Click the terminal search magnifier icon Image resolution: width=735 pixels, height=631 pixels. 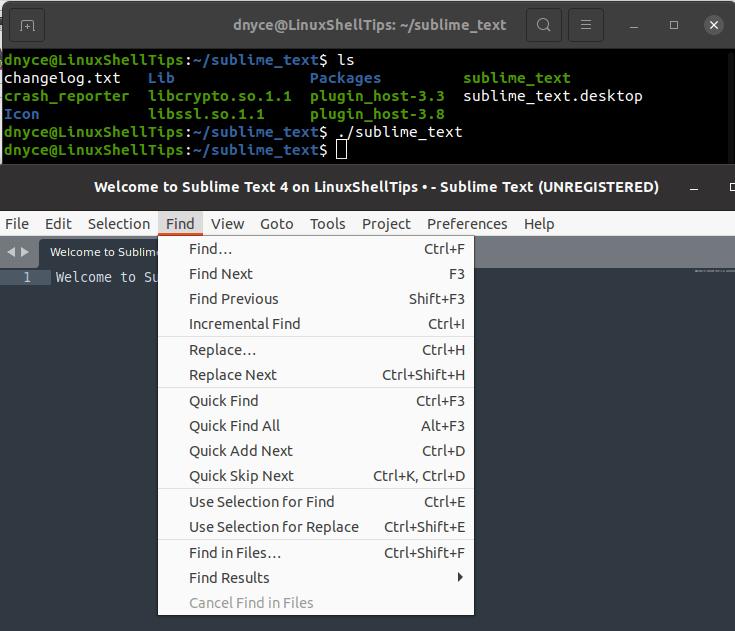coord(543,25)
